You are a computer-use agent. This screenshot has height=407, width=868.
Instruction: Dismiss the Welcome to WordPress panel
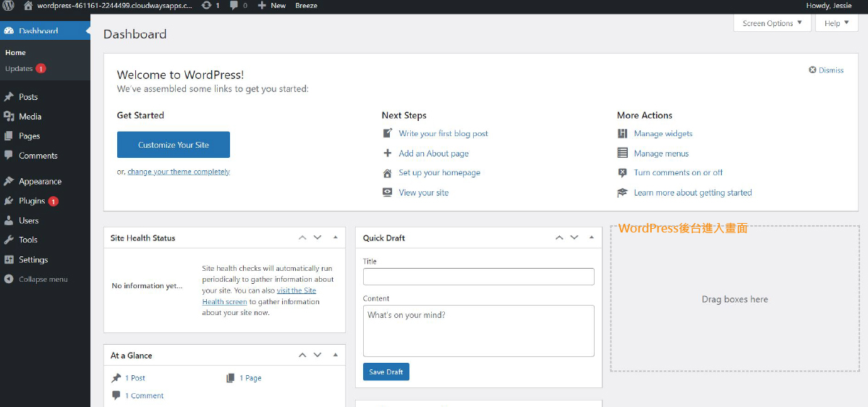826,70
